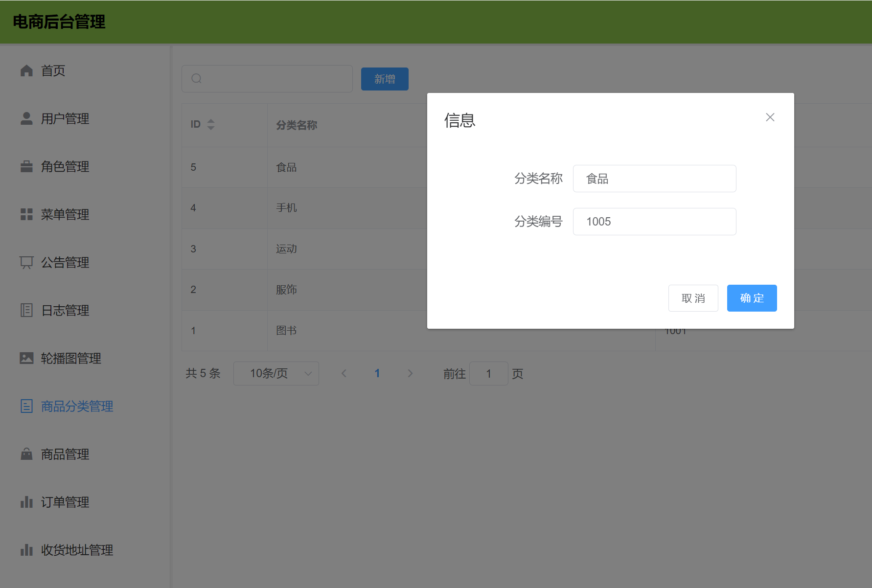This screenshot has width=872, height=588.
Task: Click the user icon beside 用户管理
Action: [26, 118]
